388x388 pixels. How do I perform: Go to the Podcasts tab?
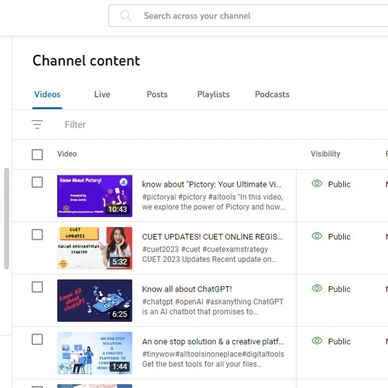[272, 94]
